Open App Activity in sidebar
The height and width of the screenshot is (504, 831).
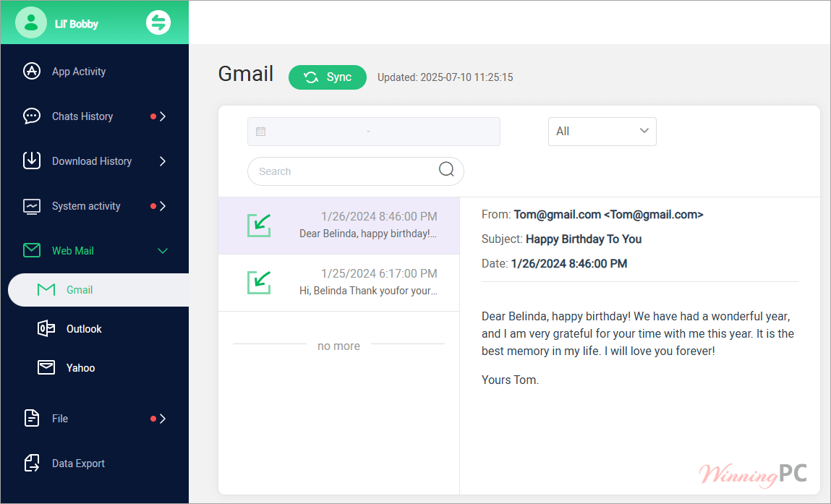94,71
